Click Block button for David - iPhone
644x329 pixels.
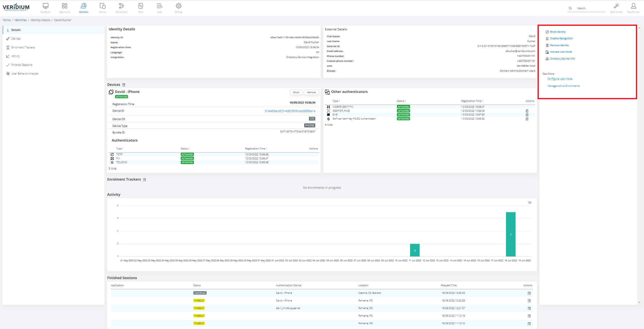click(x=296, y=92)
